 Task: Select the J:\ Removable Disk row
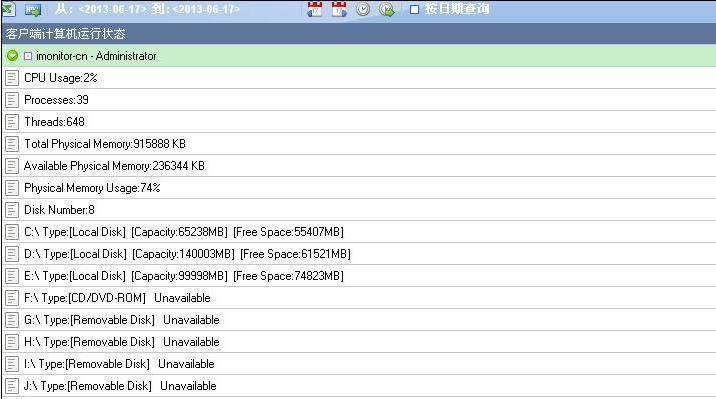(x=359, y=386)
